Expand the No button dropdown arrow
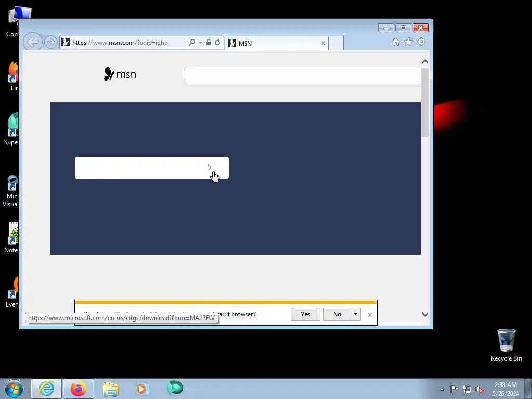Image resolution: width=532 pixels, height=399 pixels. 355,314
